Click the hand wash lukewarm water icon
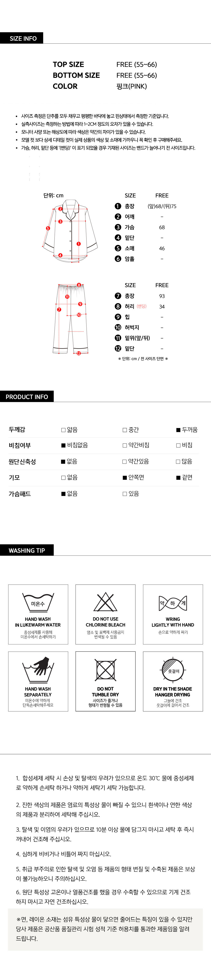The width and height of the screenshot is (211, 980). pyautogui.click(x=38, y=602)
